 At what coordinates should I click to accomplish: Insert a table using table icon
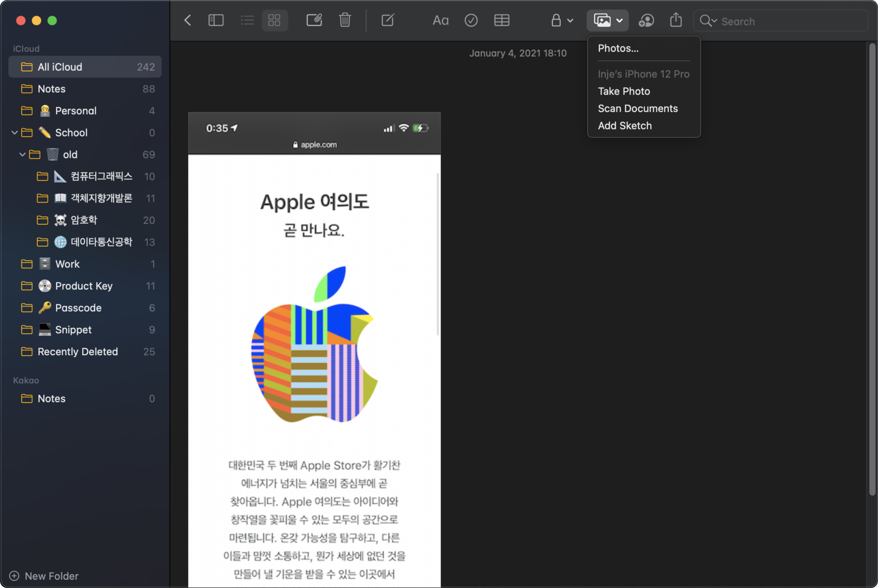coord(502,20)
